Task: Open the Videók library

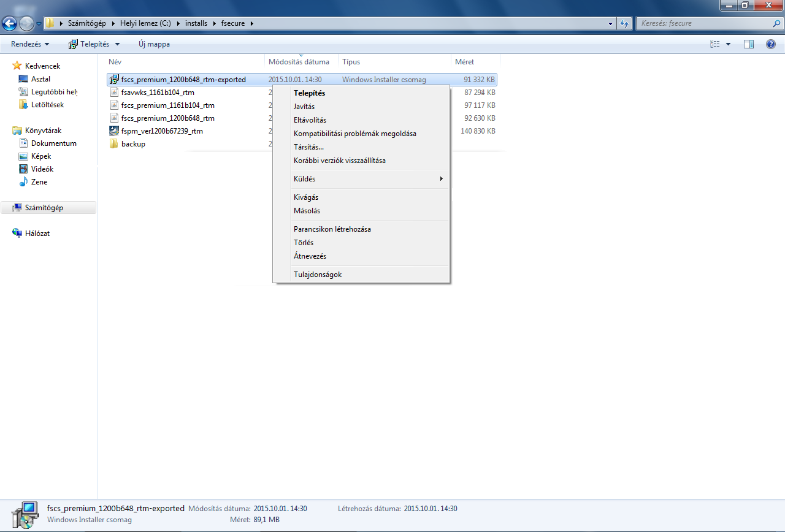Action: coord(36,169)
